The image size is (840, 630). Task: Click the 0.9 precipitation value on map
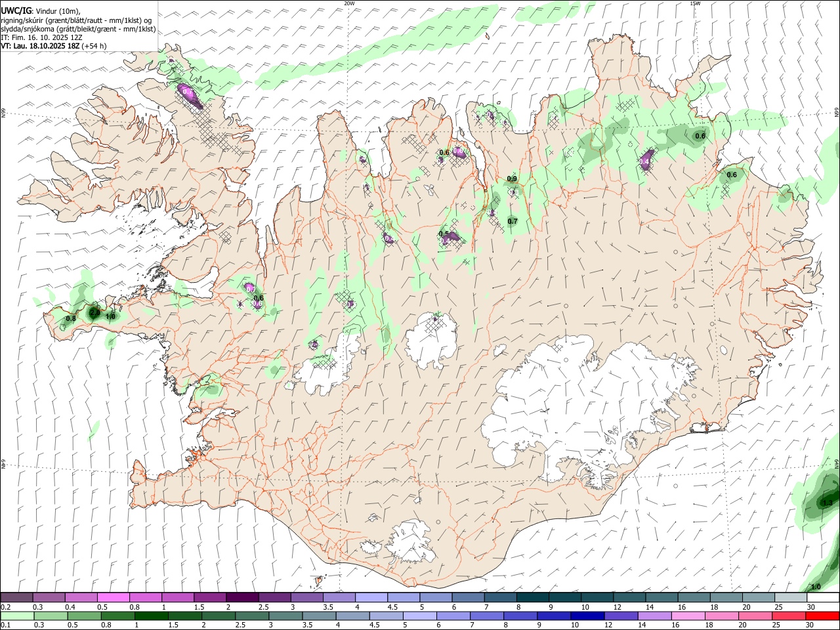(x=513, y=179)
